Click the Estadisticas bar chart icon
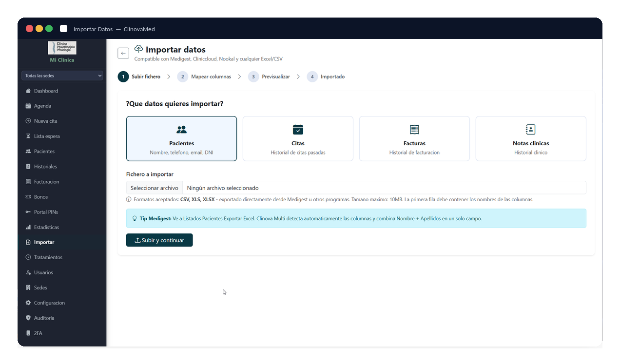 (28, 228)
